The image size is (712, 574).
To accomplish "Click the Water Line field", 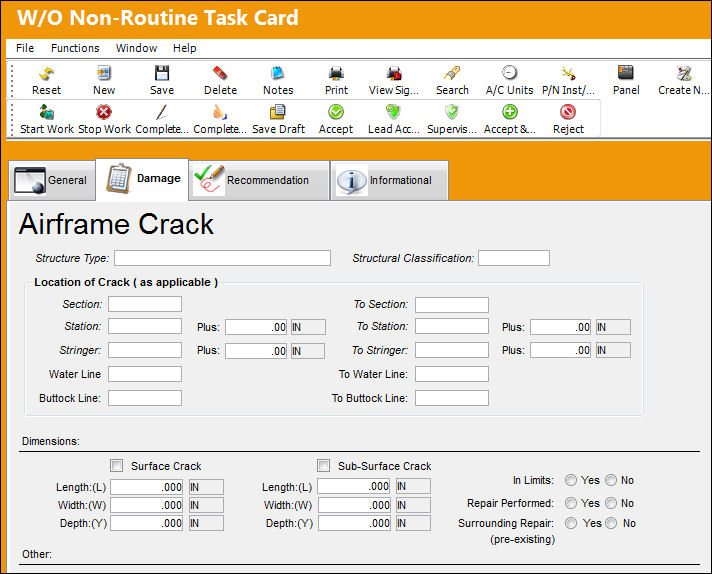I will 145,374.
